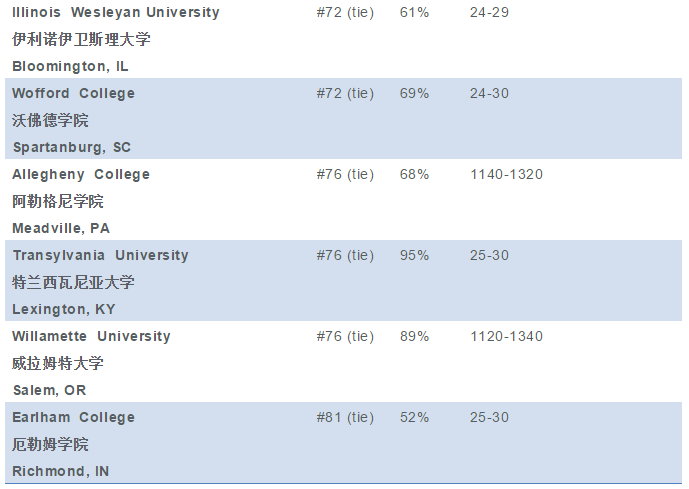Select Chinese name 威拉姆特大学
Screen dimensions: 689x489
pos(58,363)
